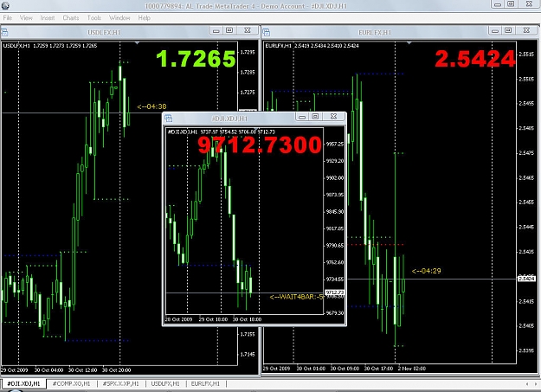Restore the main MetaTrader window
Image resolution: width=541 pixels, height=392 pixels.
pyautogui.click(x=511, y=4)
